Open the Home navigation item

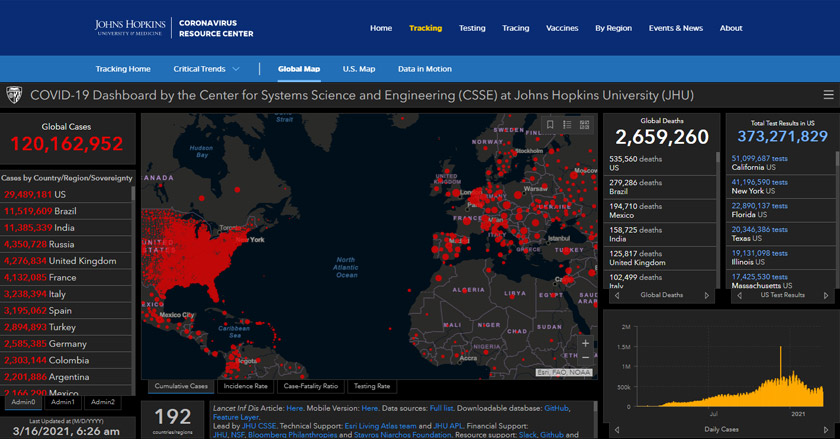coord(381,28)
